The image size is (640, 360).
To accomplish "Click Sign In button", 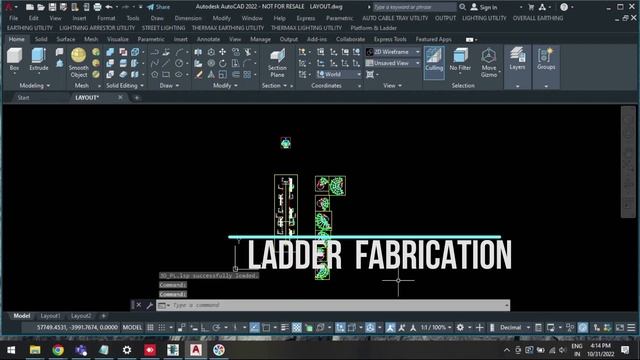I will click(484, 7).
